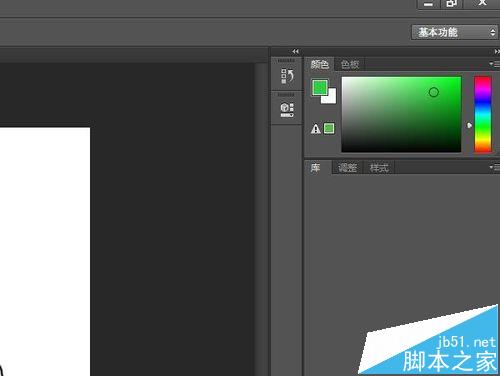Restore down the application window

coord(451,3)
